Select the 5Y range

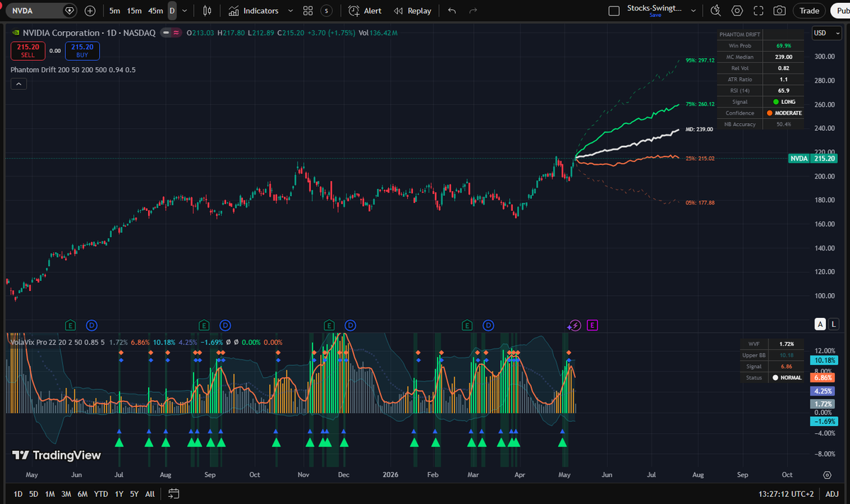[x=134, y=493]
